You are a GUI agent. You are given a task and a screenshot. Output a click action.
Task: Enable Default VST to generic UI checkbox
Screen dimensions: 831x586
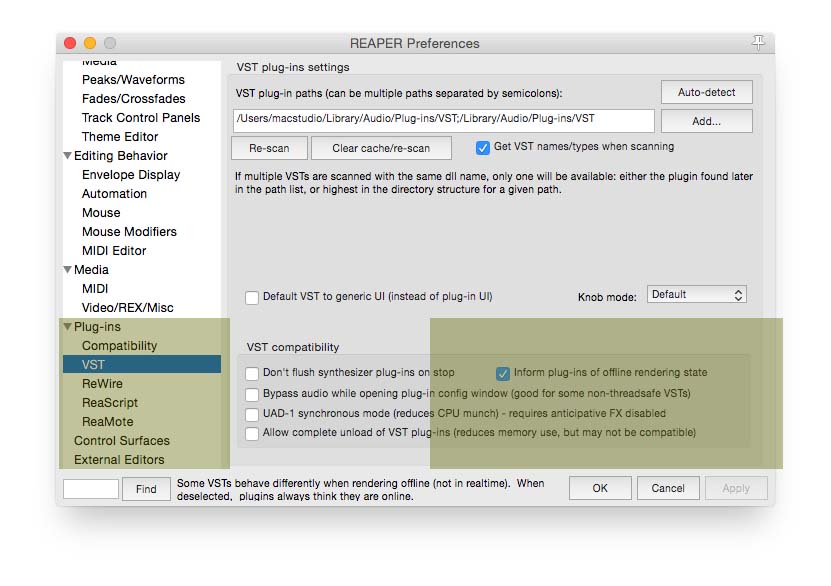pos(252,297)
